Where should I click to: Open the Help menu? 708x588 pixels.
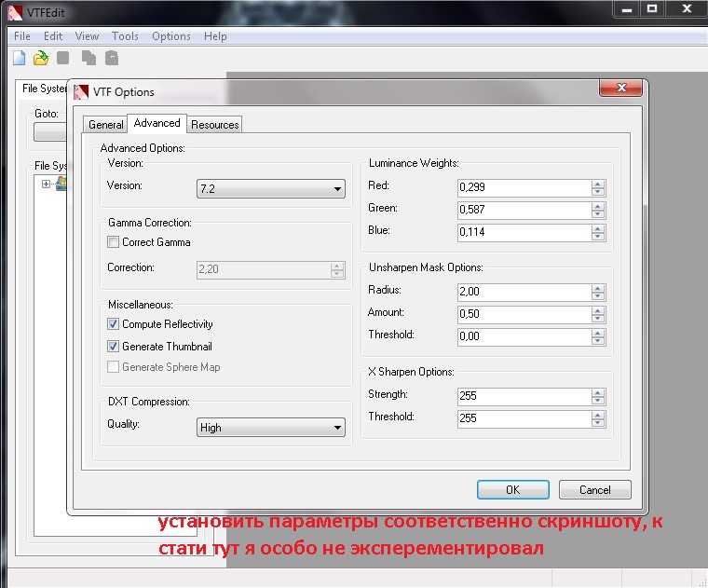[x=215, y=36]
